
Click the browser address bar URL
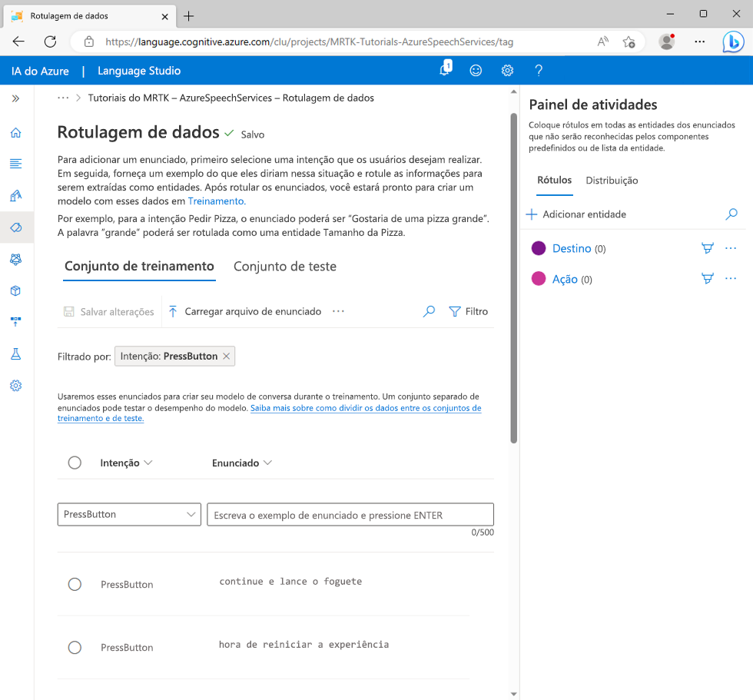(x=309, y=42)
